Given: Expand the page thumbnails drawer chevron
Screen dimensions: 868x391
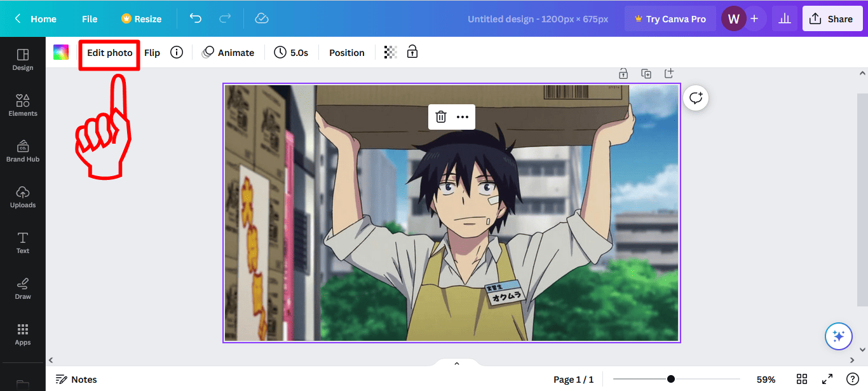Looking at the screenshot, I should (456, 364).
